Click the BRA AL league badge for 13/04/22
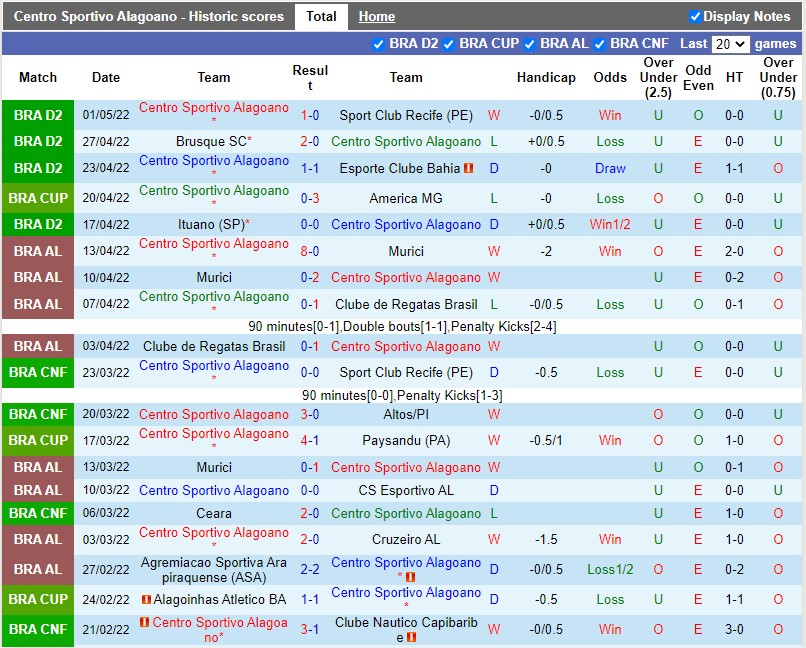 [x=38, y=251]
